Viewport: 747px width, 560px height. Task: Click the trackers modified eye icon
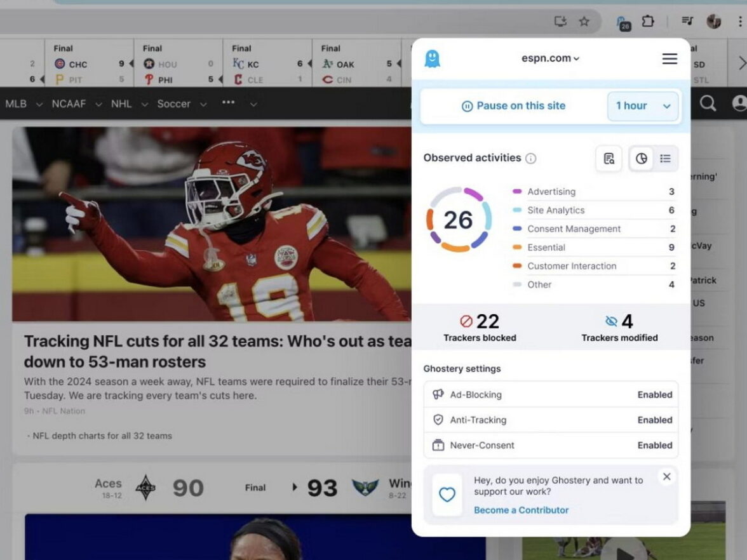(x=611, y=321)
